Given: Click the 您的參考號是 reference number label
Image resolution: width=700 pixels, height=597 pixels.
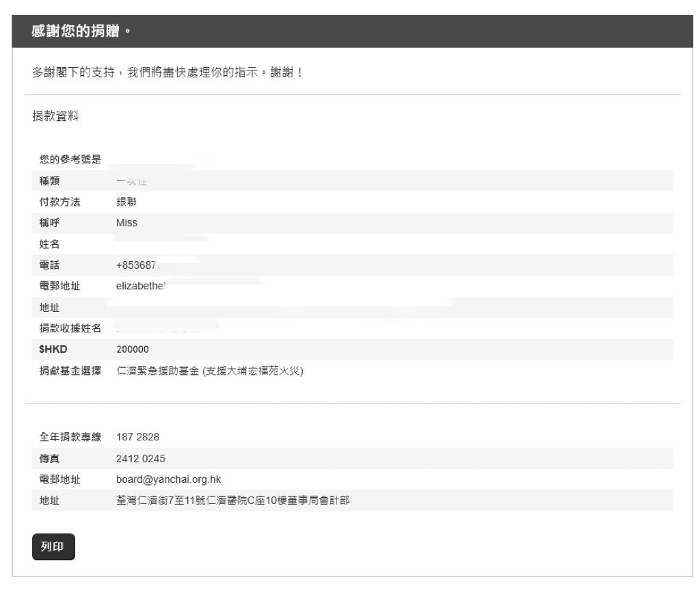Looking at the screenshot, I should [x=70, y=160].
